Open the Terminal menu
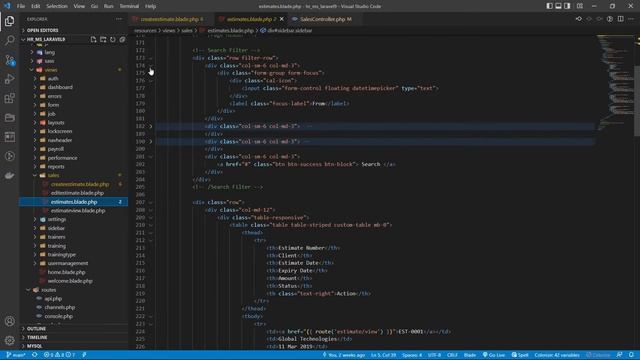This screenshot has width=640, height=360. coord(129,6)
